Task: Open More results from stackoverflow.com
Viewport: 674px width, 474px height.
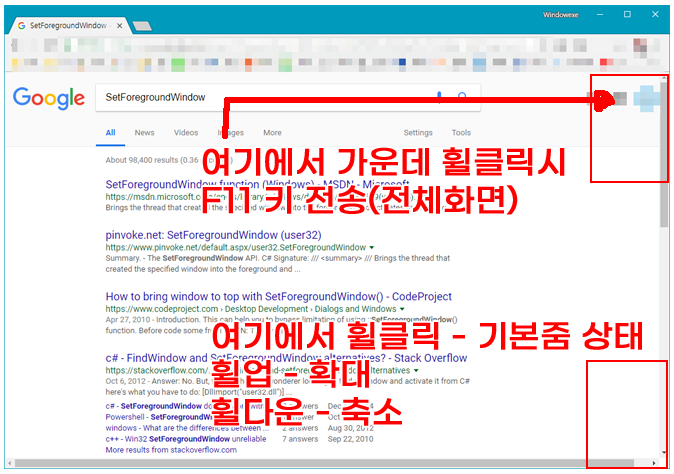Action: [171, 450]
